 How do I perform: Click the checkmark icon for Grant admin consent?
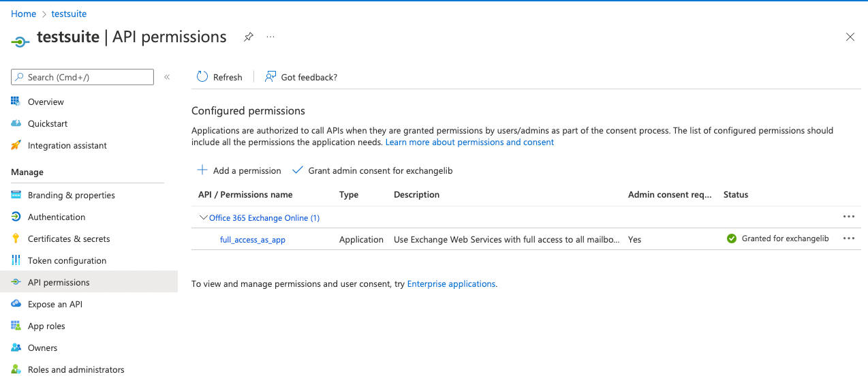[x=297, y=170]
